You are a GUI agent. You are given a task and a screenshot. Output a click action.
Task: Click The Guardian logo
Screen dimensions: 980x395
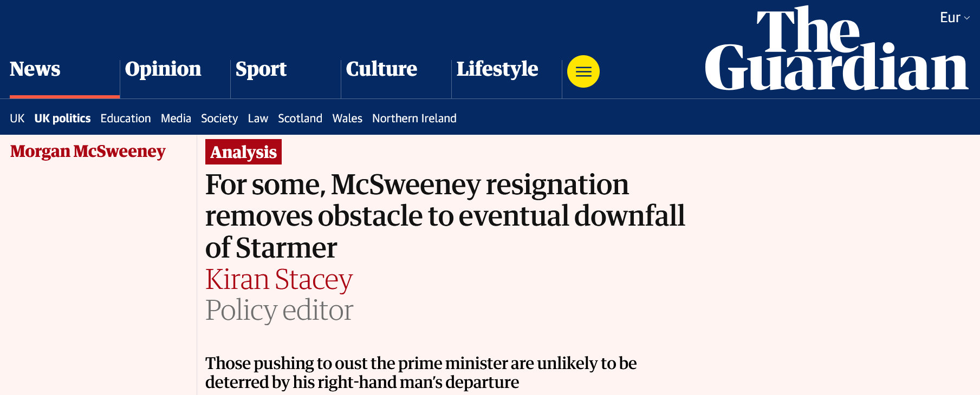pos(836,50)
